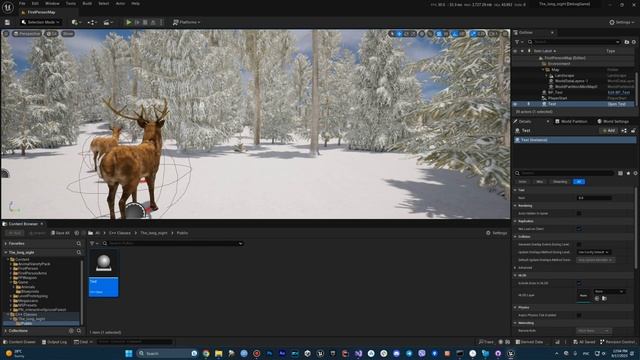This screenshot has height=360, width=640.
Task: Open the cinematics toolbar dropdown icon
Action: (x=108, y=22)
